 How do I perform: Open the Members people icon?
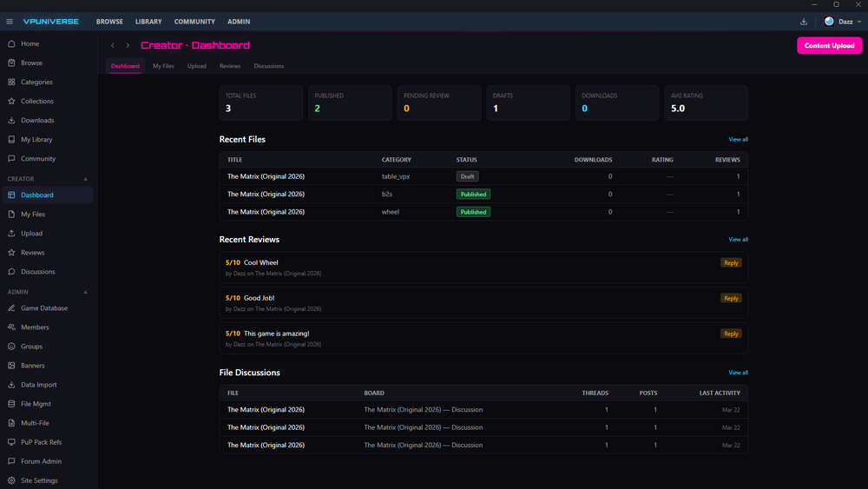11,327
